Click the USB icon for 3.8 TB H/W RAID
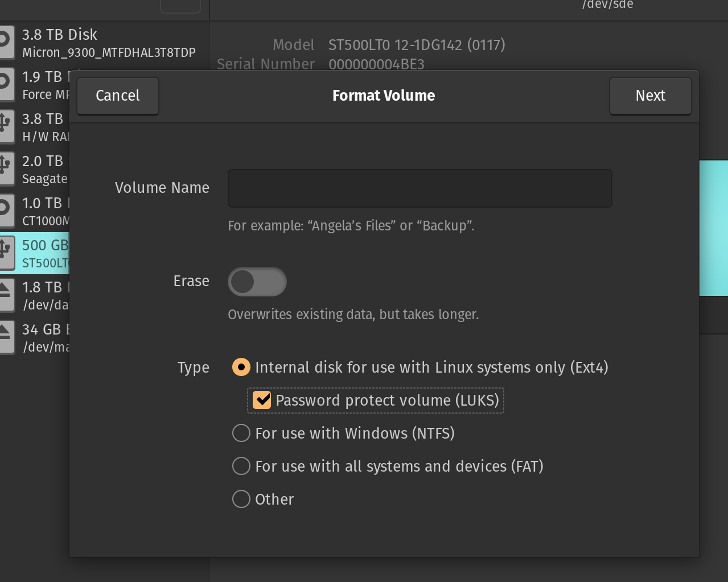The width and height of the screenshot is (728, 582). 6,126
